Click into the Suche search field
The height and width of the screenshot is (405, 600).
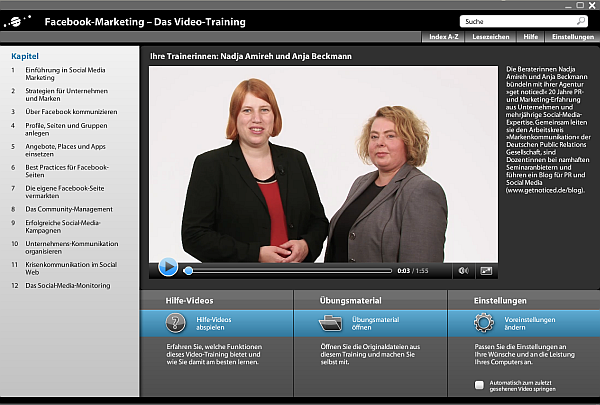[x=515, y=20]
